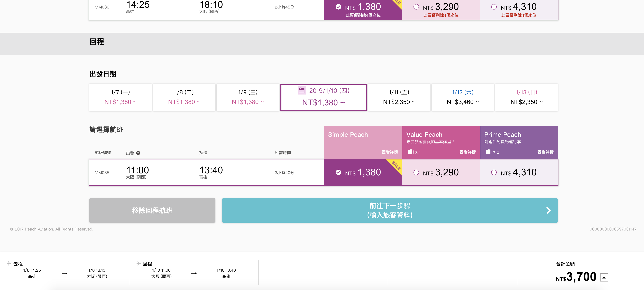Click right arrow on 前往下一步驟 button
The image size is (644, 290).
point(548,210)
